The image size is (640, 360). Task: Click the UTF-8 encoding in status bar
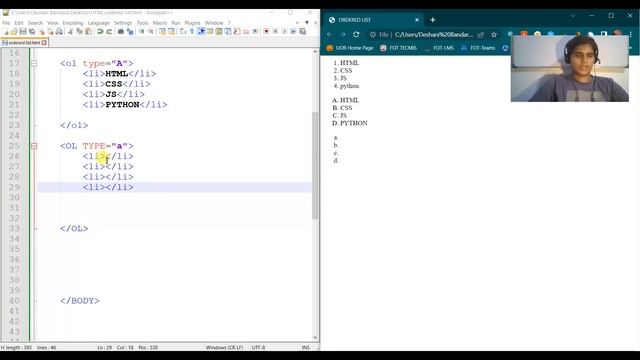258,347
